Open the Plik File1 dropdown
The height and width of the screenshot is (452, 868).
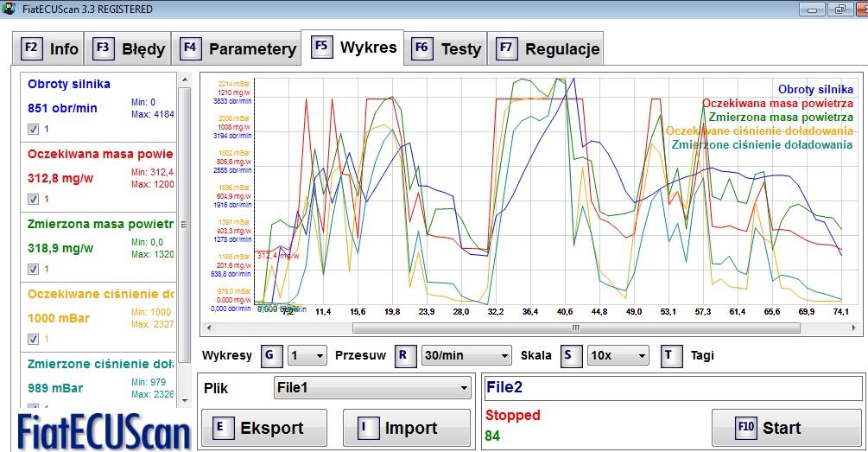click(x=372, y=388)
